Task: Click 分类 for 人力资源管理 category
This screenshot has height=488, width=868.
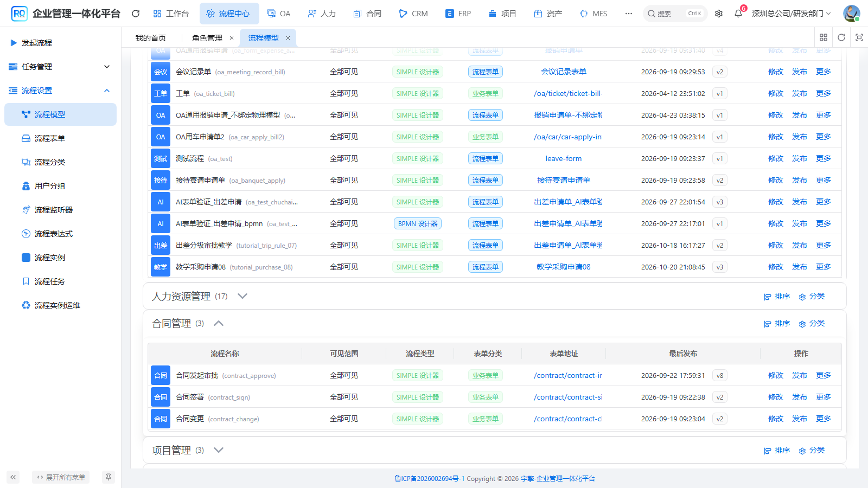Action: [x=812, y=296]
